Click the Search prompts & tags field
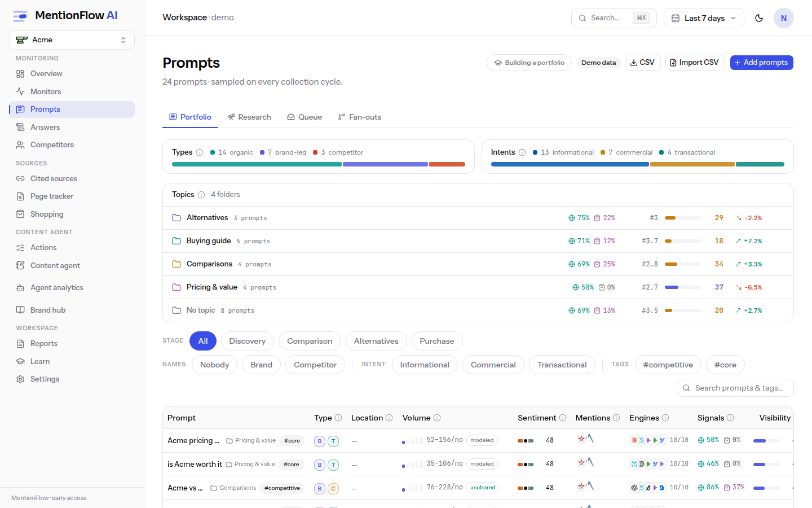Screen dimensions: 812x508 tap(735, 388)
